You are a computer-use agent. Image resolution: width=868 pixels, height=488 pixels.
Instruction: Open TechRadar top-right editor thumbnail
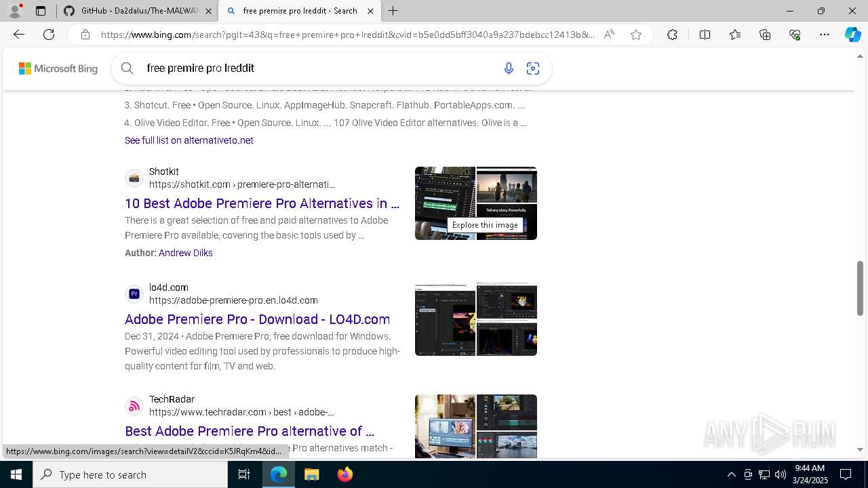(507, 412)
